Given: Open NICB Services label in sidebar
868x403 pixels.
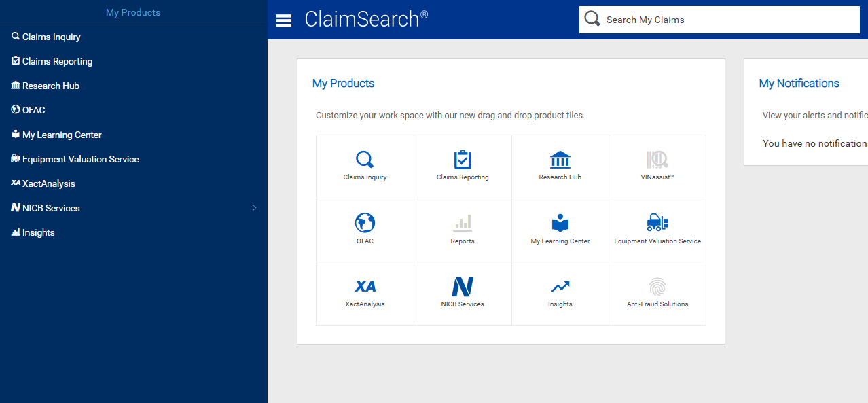Looking at the screenshot, I should (51, 208).
